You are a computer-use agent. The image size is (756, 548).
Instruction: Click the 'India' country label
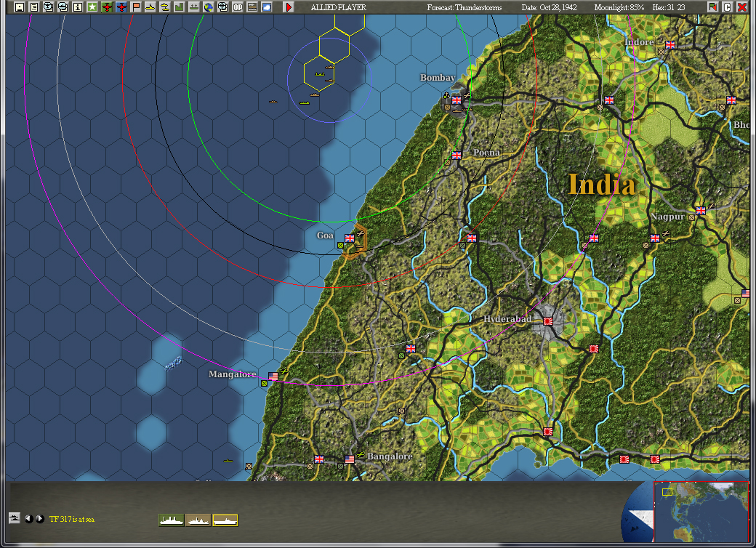pyautogui.click(x=601, y=185)
